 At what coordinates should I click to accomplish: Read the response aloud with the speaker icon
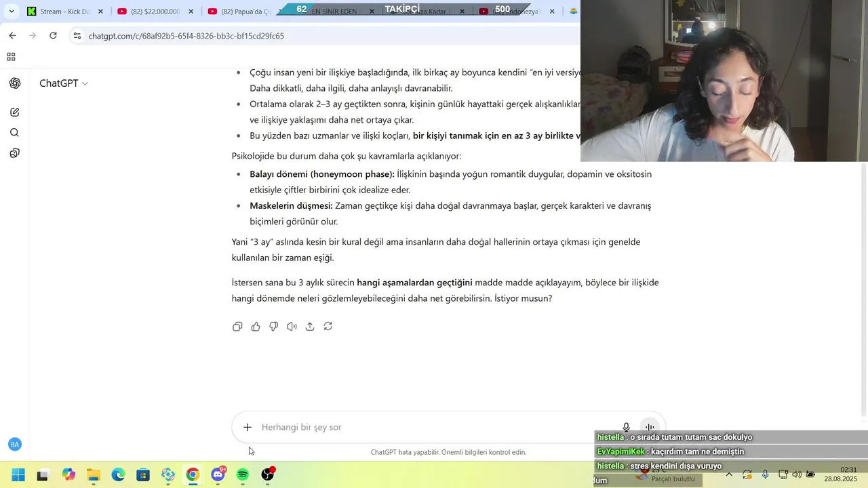tap(292, 327)
